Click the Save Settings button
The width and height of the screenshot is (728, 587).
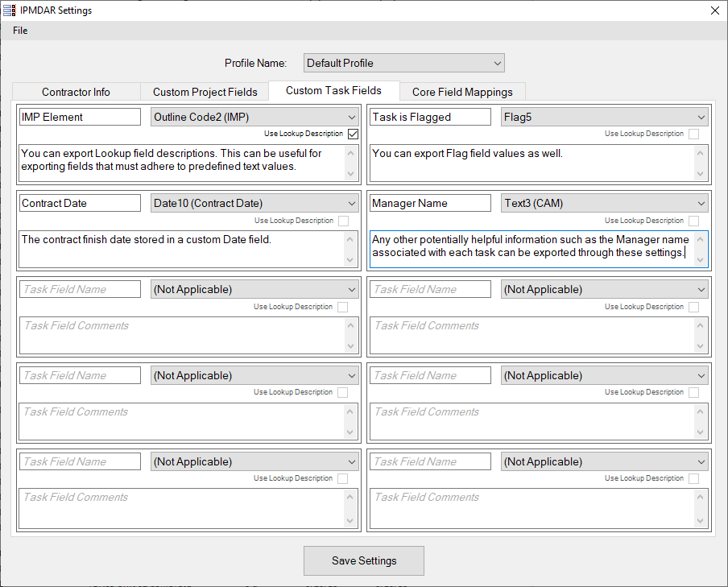point(363,560)
